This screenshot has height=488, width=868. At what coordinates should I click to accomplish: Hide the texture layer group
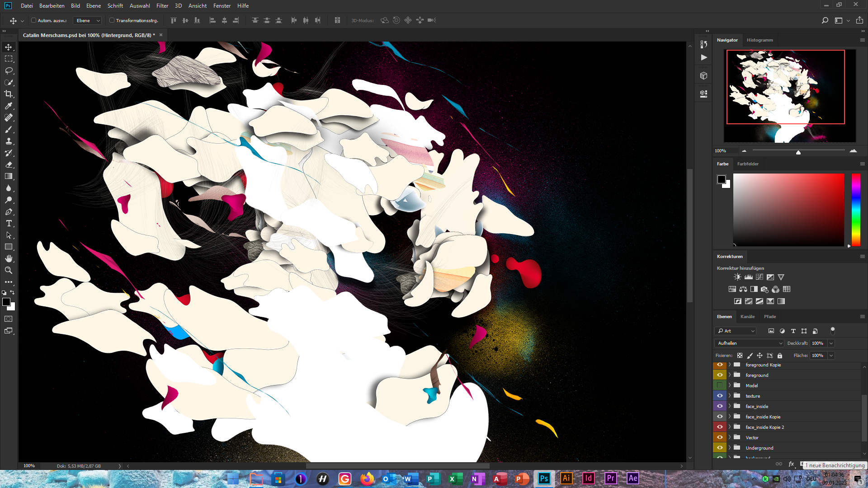[x=720, y=396]
